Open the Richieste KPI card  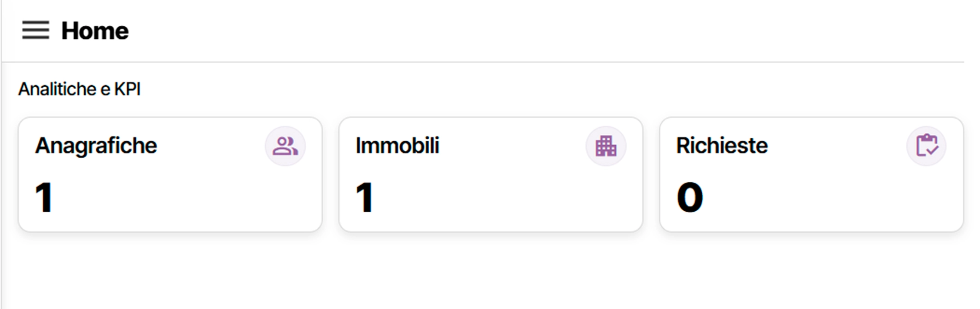(811, 203)
